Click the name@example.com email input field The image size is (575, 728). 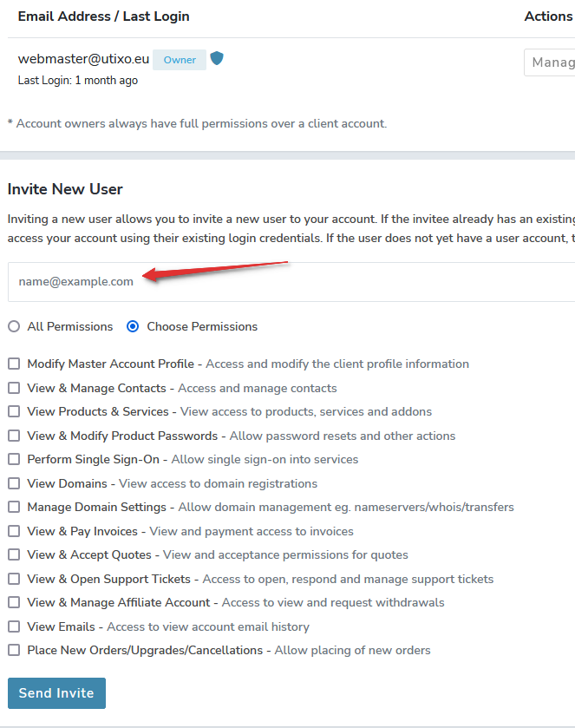tap(291, 282)
